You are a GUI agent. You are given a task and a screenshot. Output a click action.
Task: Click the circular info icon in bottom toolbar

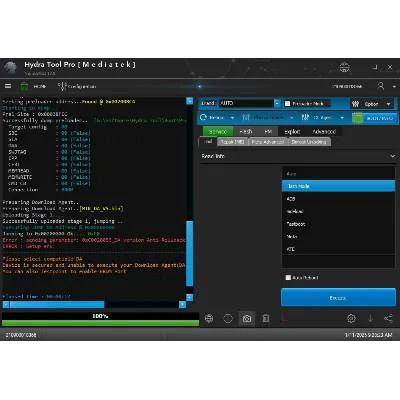(x=228, y=318)
